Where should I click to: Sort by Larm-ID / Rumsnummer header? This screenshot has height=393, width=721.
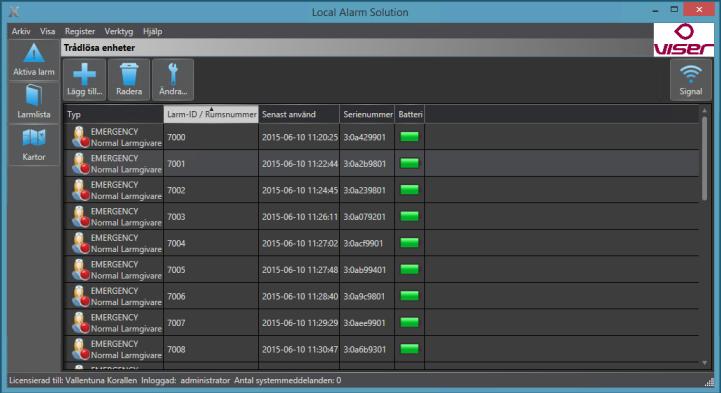[x=211, y=114]
